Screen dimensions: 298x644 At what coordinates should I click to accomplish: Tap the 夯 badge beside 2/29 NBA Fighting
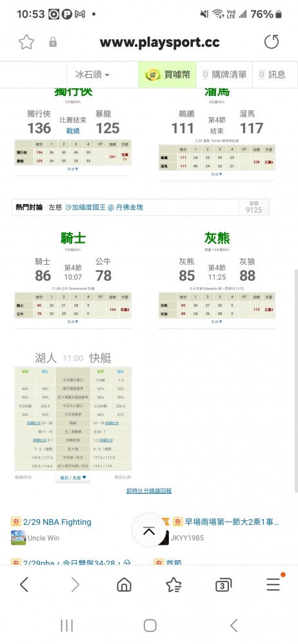tap(15, 522)
